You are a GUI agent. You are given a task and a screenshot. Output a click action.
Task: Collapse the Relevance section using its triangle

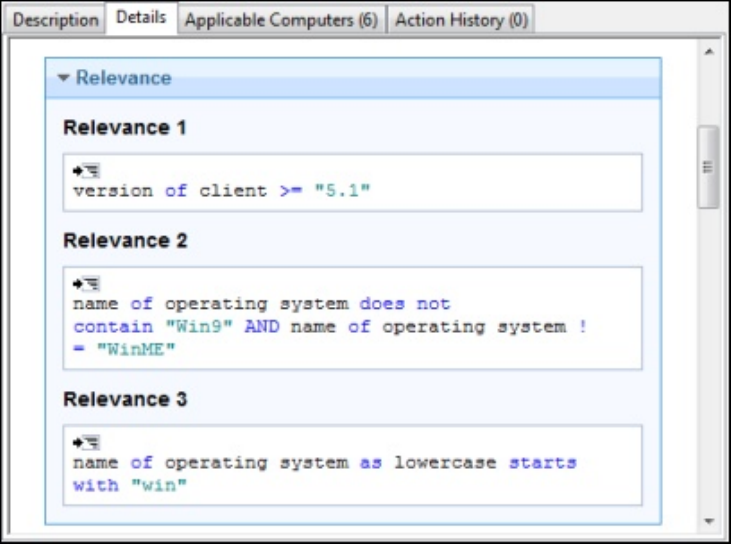coord(63,78)
